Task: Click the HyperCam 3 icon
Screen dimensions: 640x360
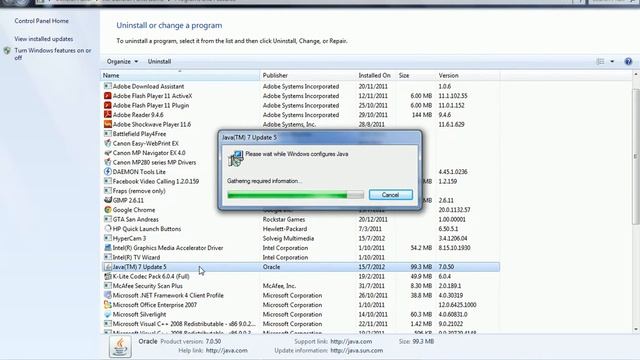Action: 107,238
